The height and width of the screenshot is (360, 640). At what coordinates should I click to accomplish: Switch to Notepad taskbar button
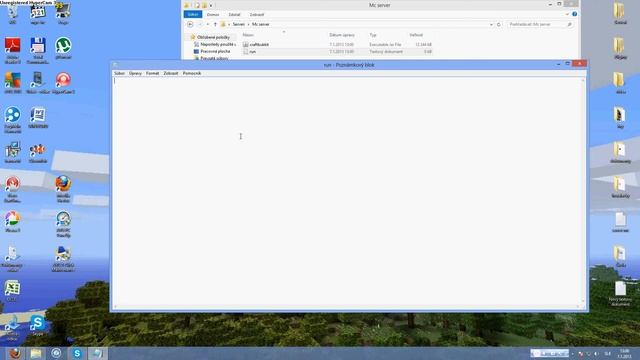tap(98, 353)
